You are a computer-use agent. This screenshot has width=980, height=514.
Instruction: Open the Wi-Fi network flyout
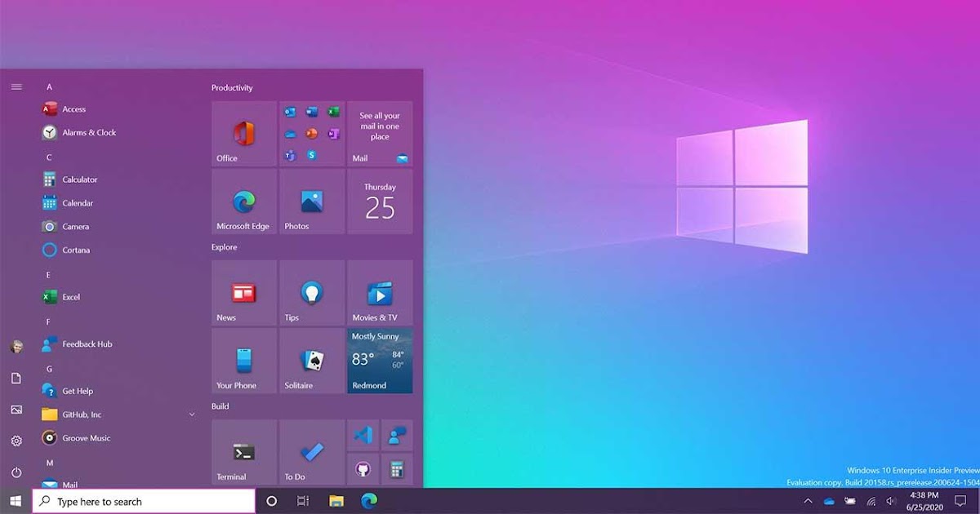pos(871,501)
